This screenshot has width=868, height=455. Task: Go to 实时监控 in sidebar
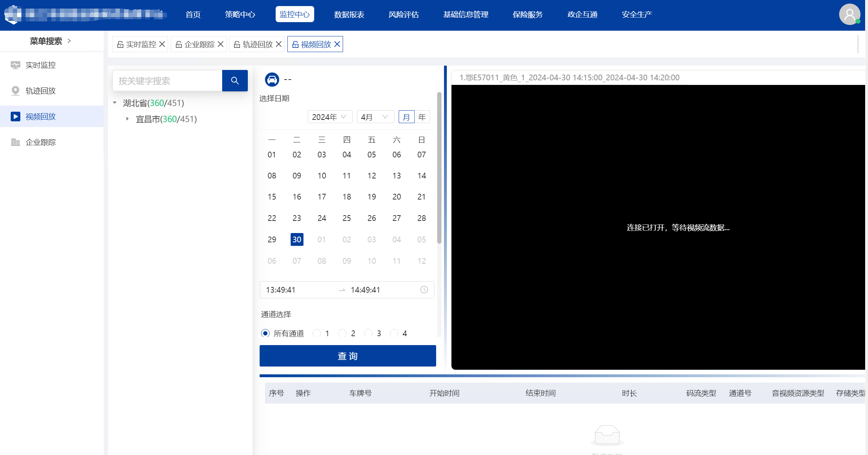pos(52,65)
